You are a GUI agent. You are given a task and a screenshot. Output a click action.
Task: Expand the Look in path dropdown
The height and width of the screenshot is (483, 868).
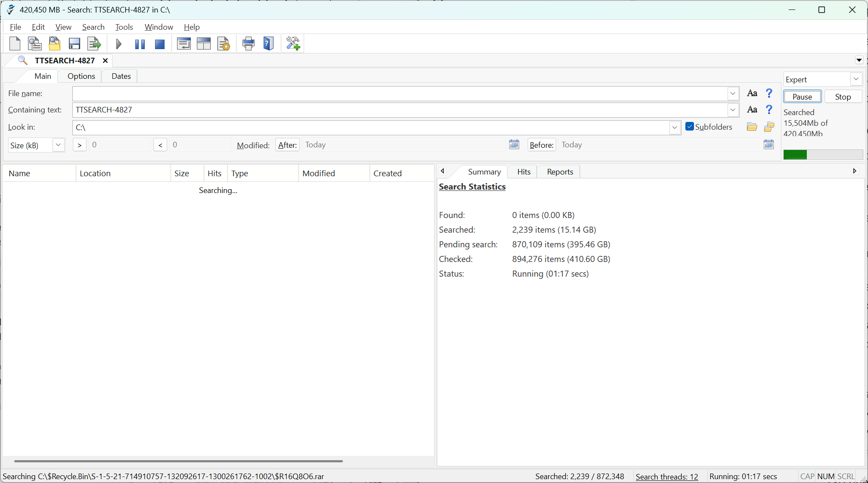tap(675, 128)
